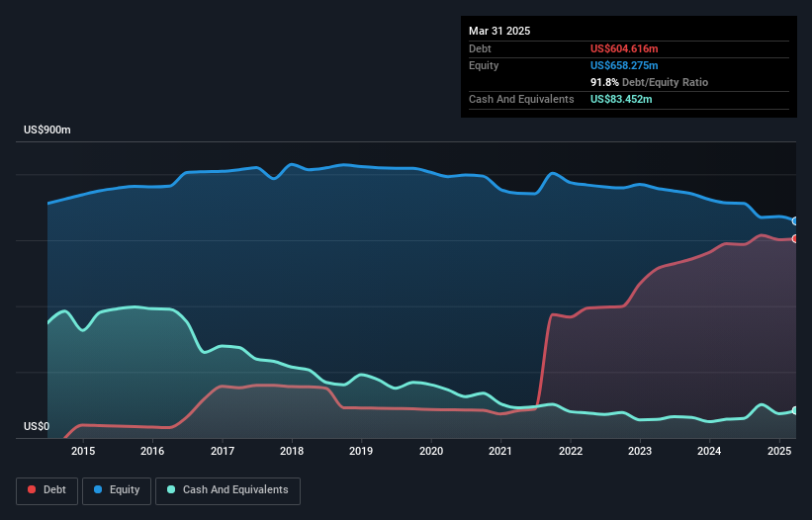Click the 2025 x-axis label
This screenshot has height=520, width=812.
point(779,451)
